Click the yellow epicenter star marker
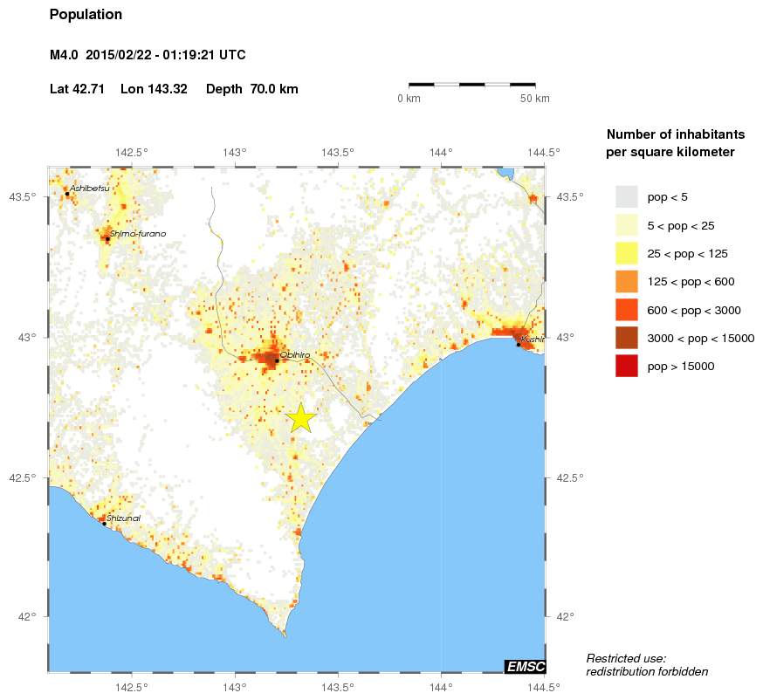 (300, 418)
